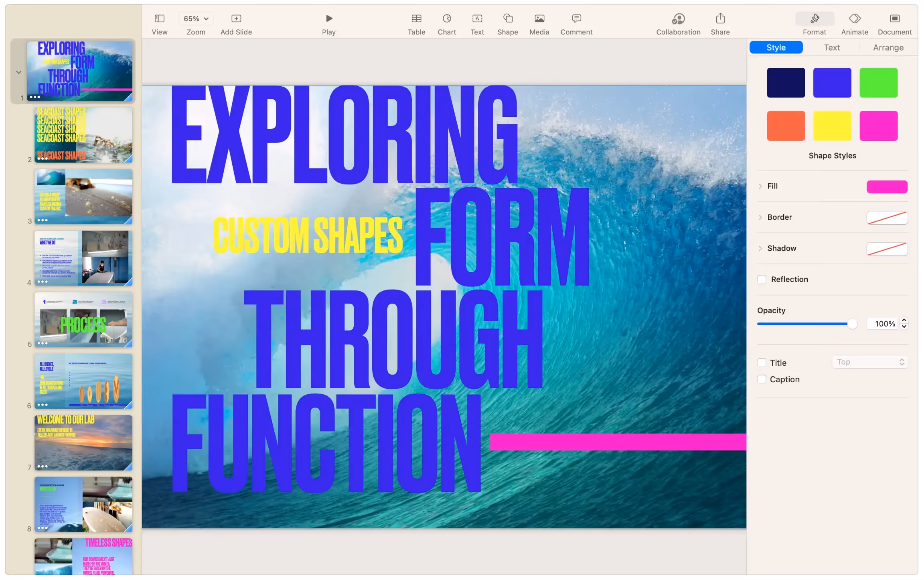The width and height of the screenshot is (924, 580).
Task: Select slide 3 thumbnail
Action: tap(83, 197)
